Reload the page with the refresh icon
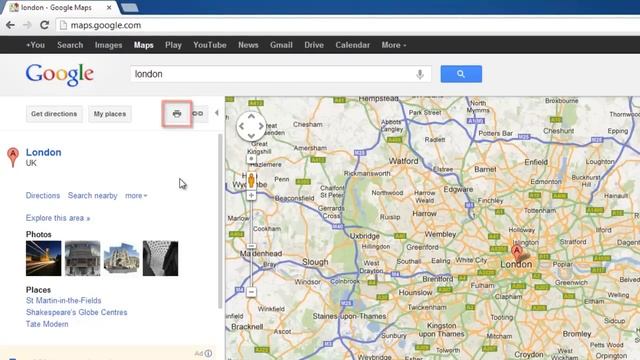The image size is (640, 360). pyautogui.click(x=44, y=25)
